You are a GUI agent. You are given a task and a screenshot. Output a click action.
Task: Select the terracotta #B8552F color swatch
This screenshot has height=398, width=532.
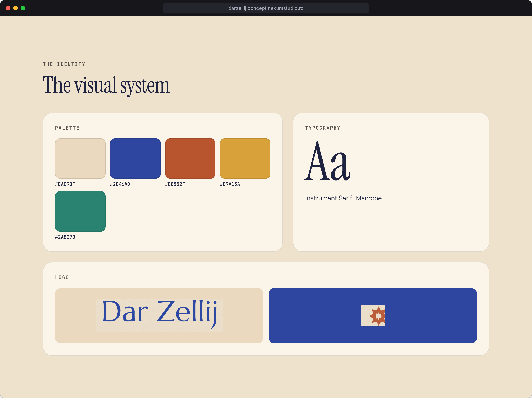point(190,158)
